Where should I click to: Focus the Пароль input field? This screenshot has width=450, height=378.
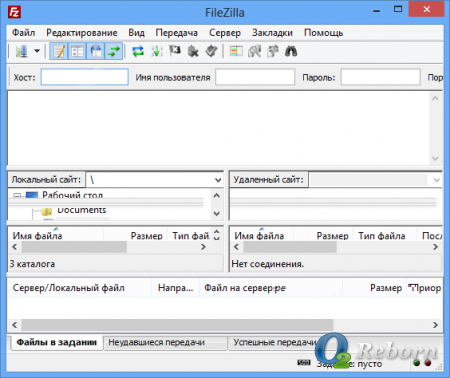click(x=380, y=77)
